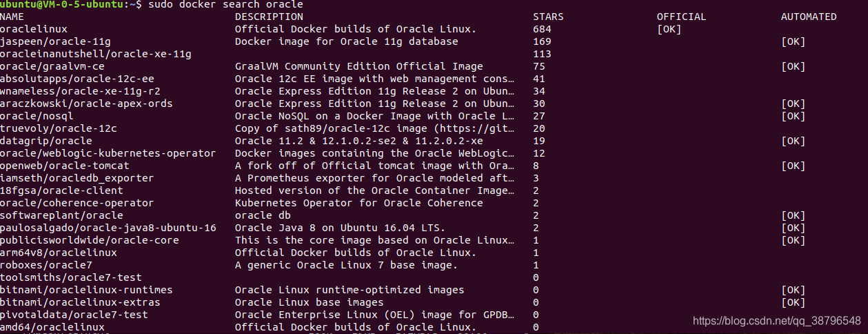Select 'wnameless/oracle-xe-11g-r2' image name
This screenshot has width=868, height=334.
(x=80, y=91)
